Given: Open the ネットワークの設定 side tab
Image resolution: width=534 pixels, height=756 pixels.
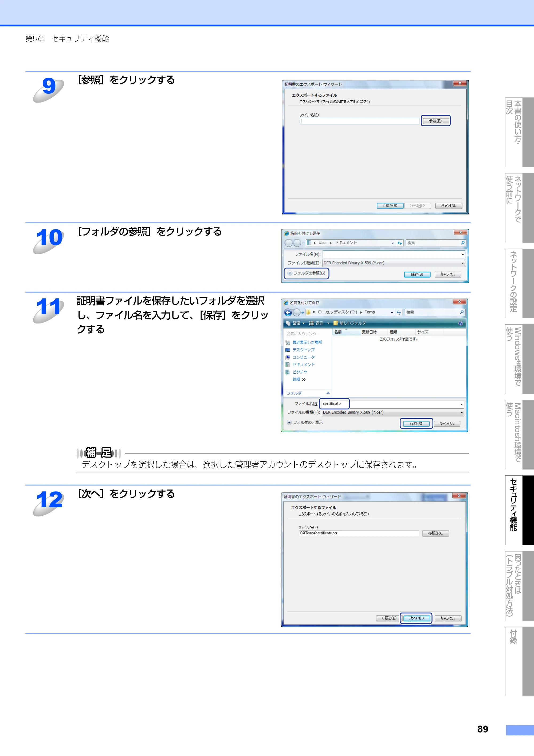Looking at the screenshot, I should (x=520, y=283).
